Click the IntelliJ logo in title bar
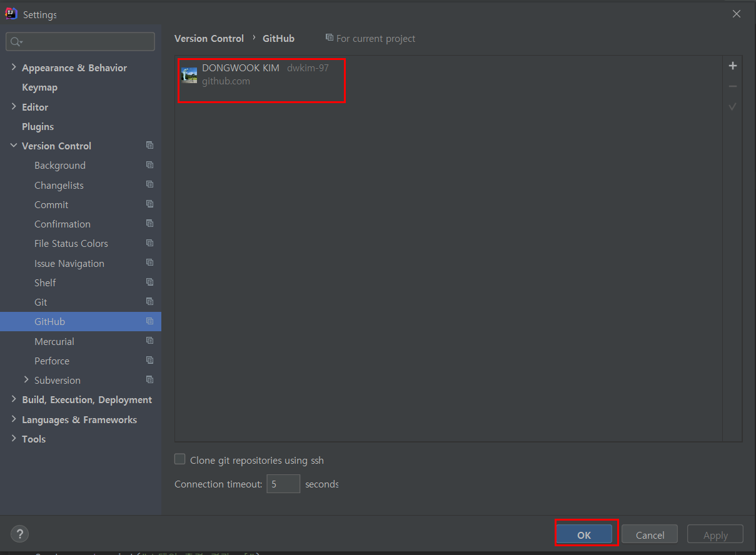The width and height of the screenshot is (756, 555). pyautogui.click(x=11, y=14)
